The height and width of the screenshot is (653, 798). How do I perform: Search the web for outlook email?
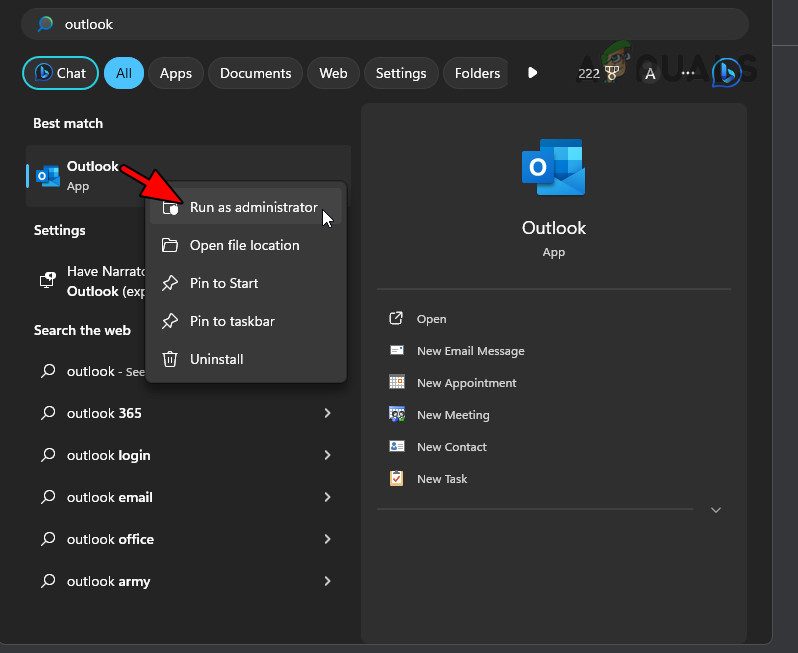188,497
